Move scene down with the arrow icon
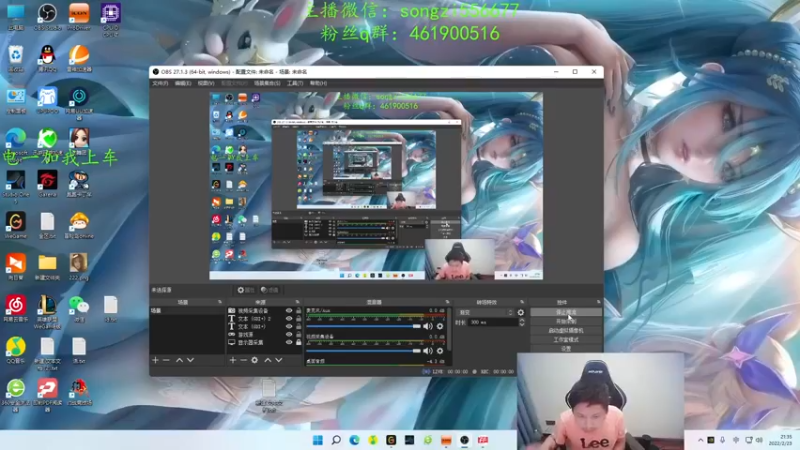The image size is (800, 450). (x=190, y=360)
